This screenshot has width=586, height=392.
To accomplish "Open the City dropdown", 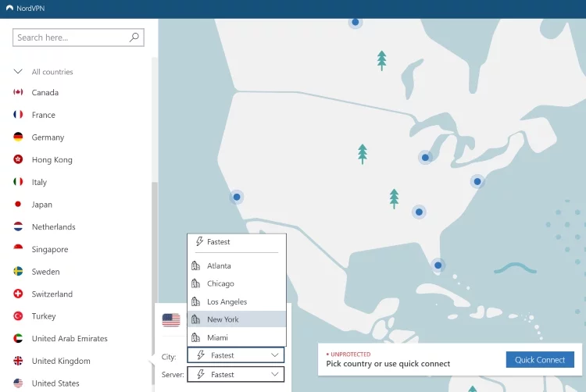I will (x=236, y=355).
